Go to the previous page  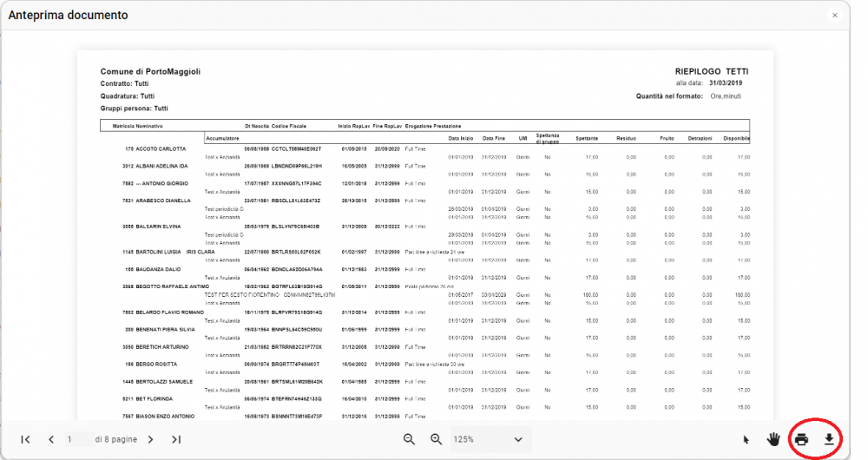click(51, 439)
